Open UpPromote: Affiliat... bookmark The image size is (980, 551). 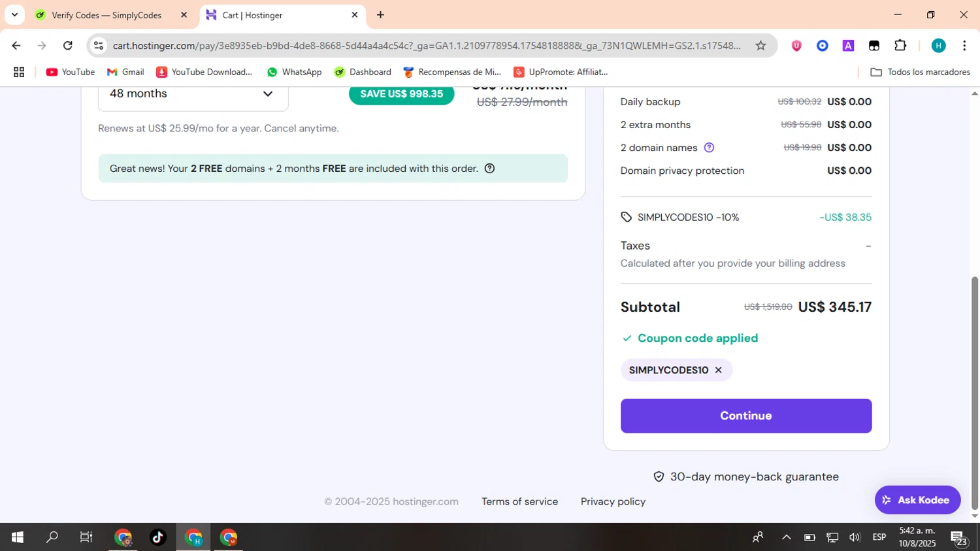tap(561, 72)
